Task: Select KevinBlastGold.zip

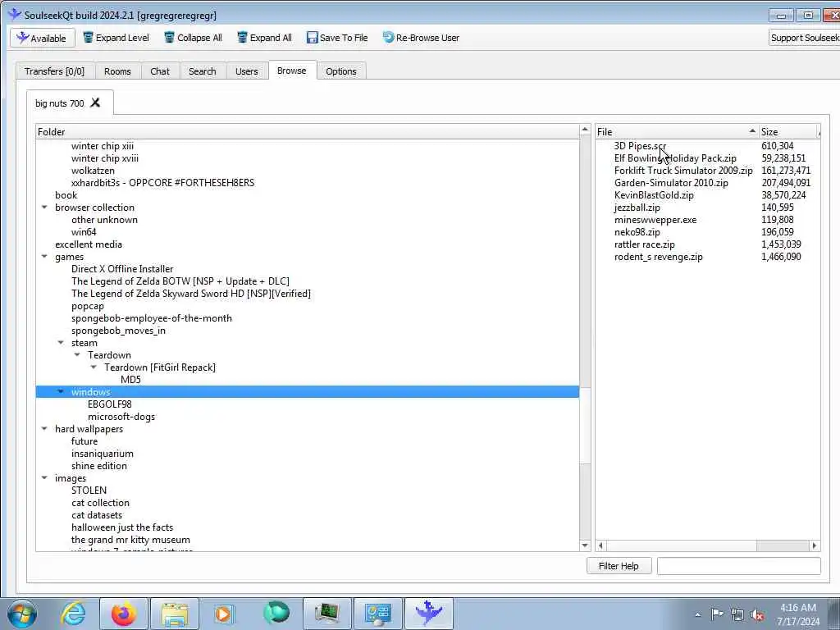Action: pos(654,195)
